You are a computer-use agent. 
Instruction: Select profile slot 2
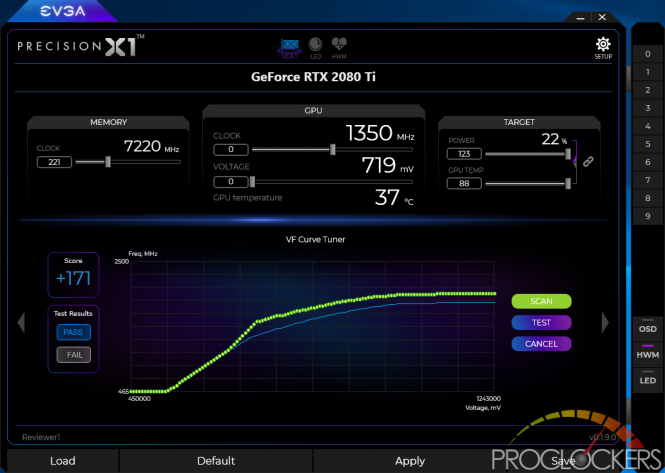648,90
